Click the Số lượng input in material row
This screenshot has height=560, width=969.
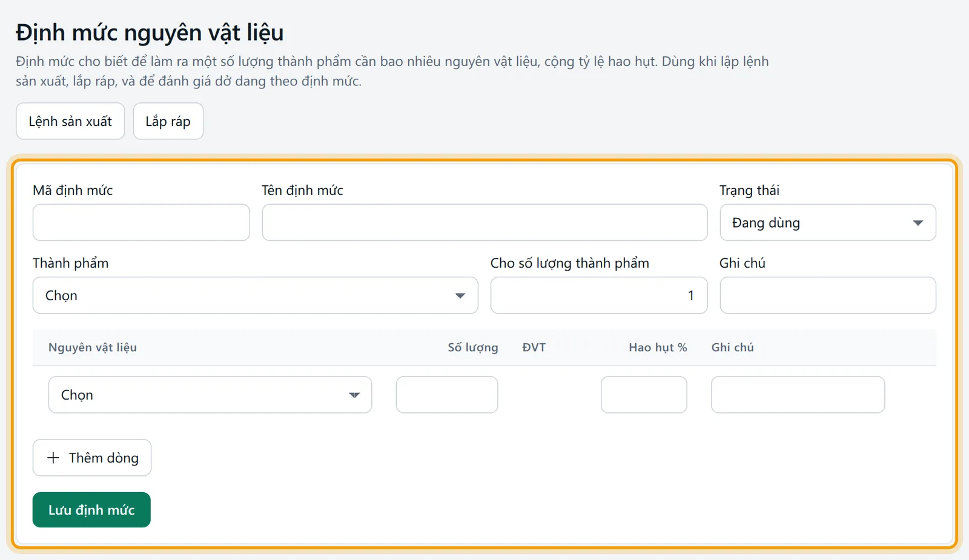447,395
